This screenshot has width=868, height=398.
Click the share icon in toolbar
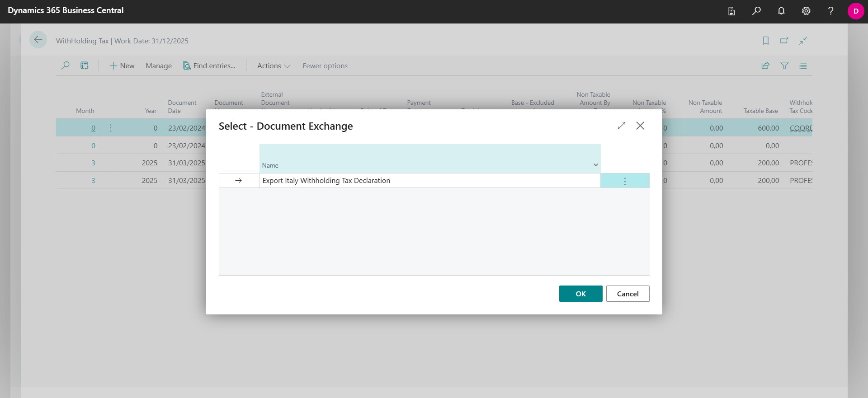tap(765, 66)
